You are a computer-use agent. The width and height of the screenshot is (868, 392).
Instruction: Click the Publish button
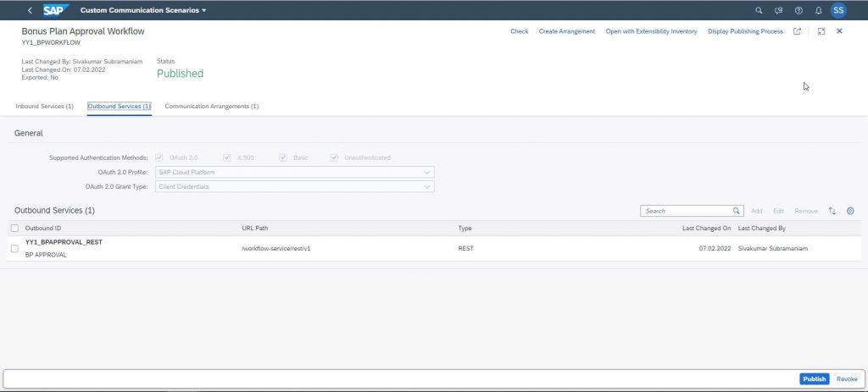point(815,379)
